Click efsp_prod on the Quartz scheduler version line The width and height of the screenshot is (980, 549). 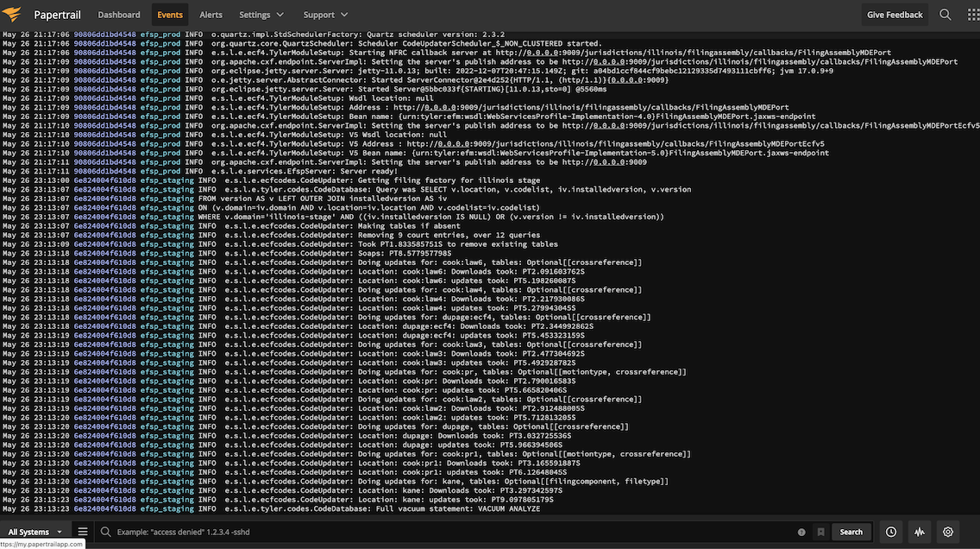pos(160,35)
